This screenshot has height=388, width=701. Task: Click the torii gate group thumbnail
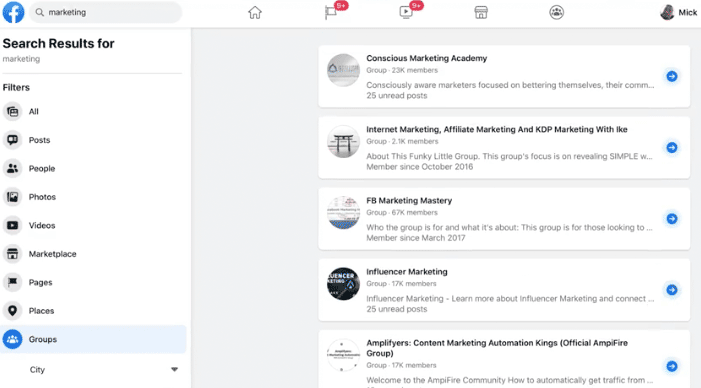(343, 141)
